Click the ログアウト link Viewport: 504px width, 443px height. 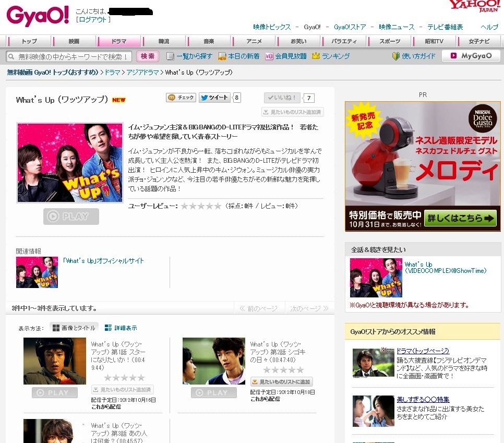[x=93, y=20]
